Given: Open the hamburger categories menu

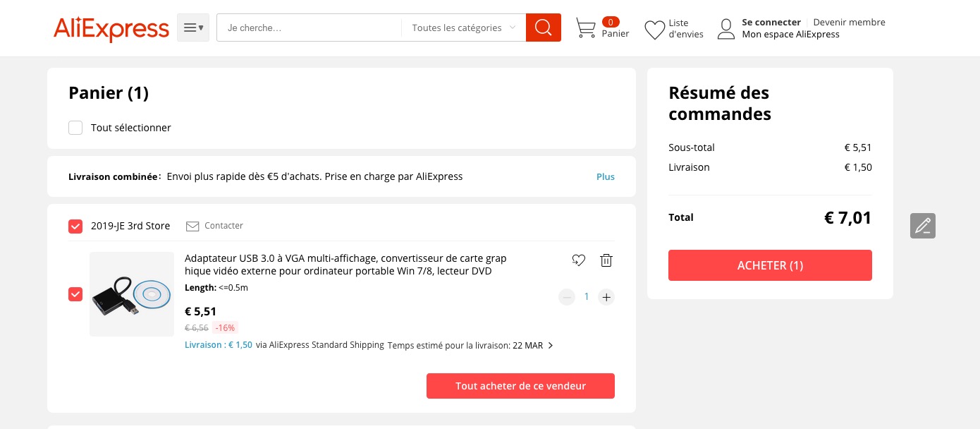Looking at the screenshot, I should (x=193, y=28).
